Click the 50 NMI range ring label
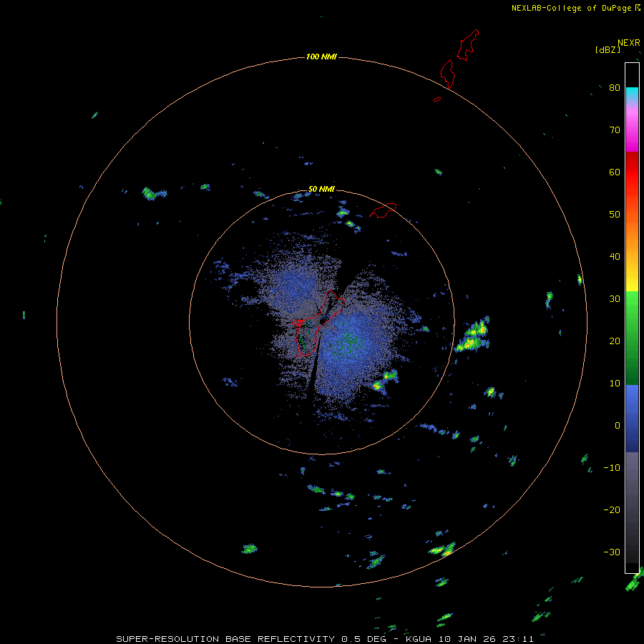The height and width of the screenshot is (644, 644). [x=321, y=189]
